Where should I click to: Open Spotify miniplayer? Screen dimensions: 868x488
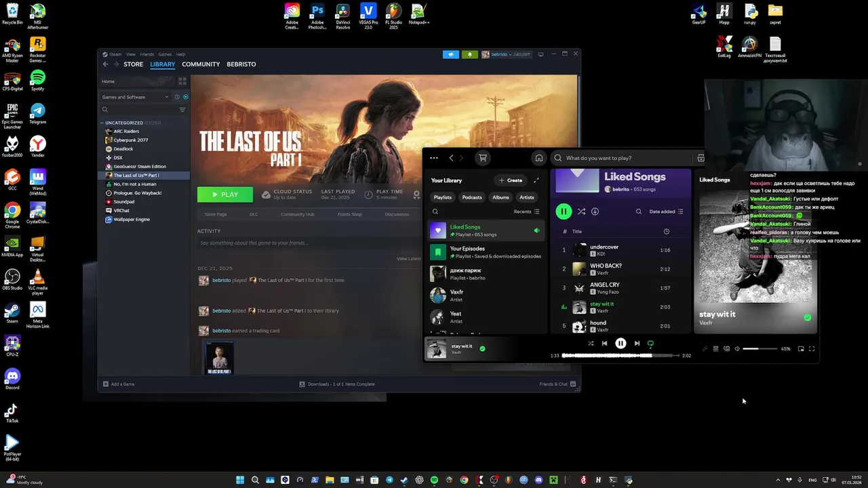click(801, 349)
